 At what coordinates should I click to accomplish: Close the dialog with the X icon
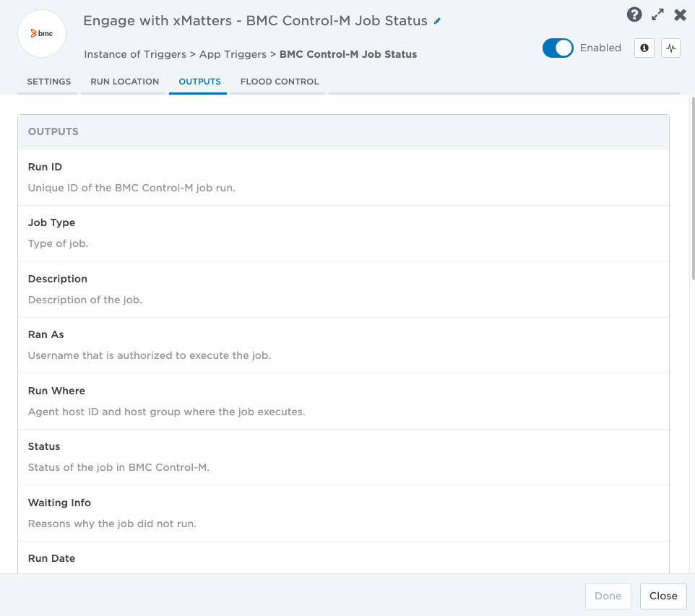tap(680, 15)
